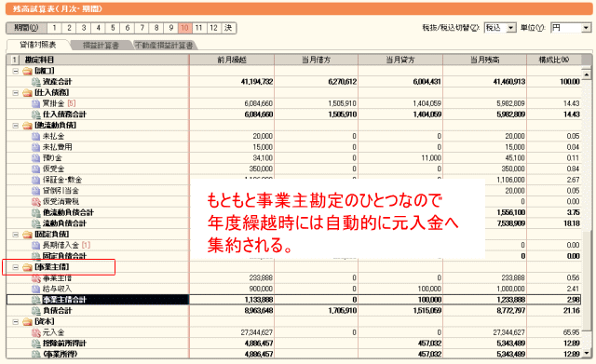The width and height of the screenshot is (596, 364).
Task: Select period month 6 button
Action: click(x=127, y=28)
